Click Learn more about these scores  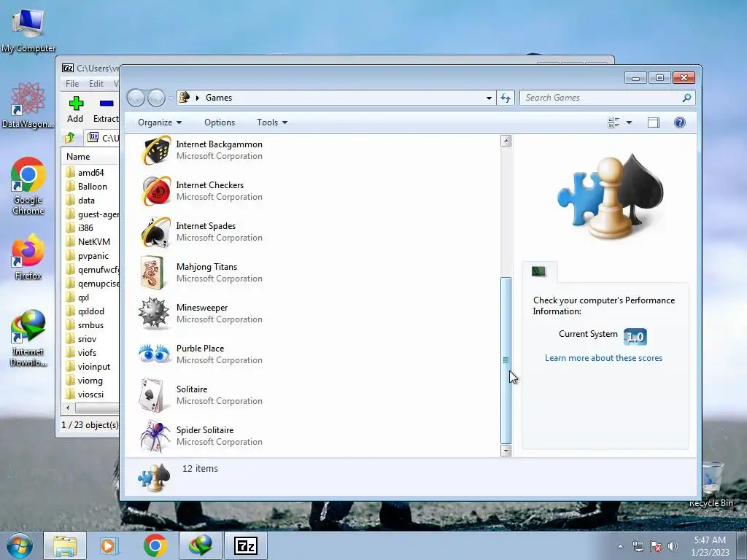pos(603,358)
